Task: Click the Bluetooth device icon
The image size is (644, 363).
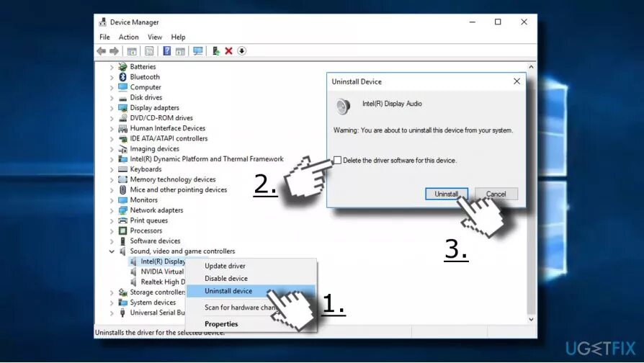Action: (x=122, y=77)
